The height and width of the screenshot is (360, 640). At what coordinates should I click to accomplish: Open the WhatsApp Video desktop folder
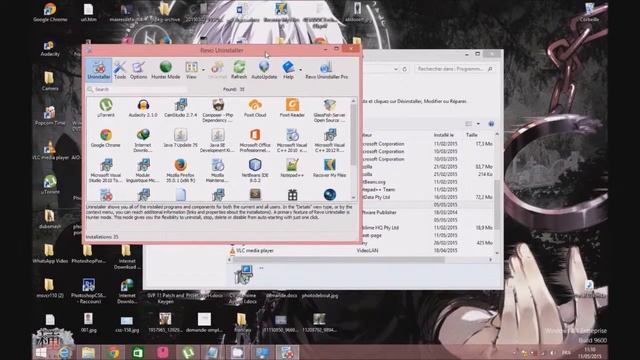(x=50, y=253)
